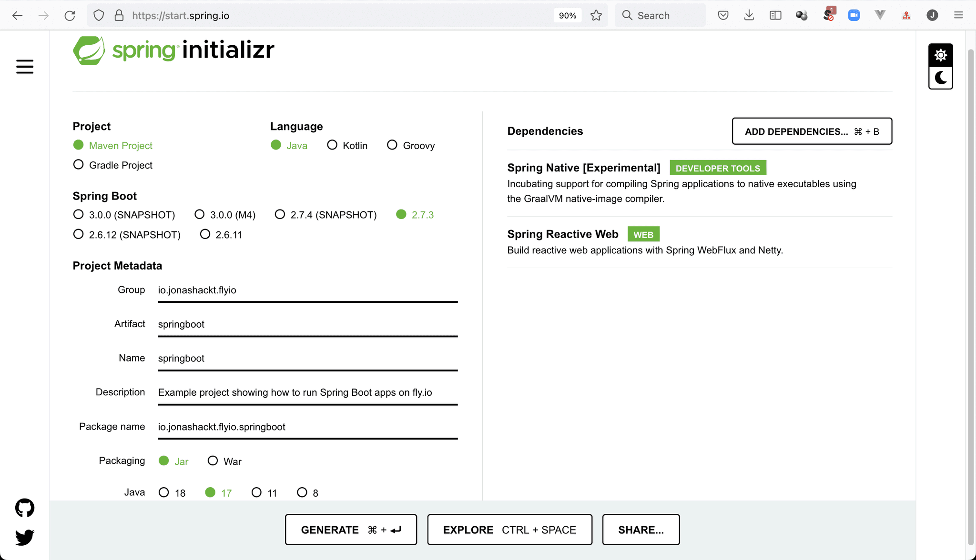Select Gradle Project radio button

(79, 165)
